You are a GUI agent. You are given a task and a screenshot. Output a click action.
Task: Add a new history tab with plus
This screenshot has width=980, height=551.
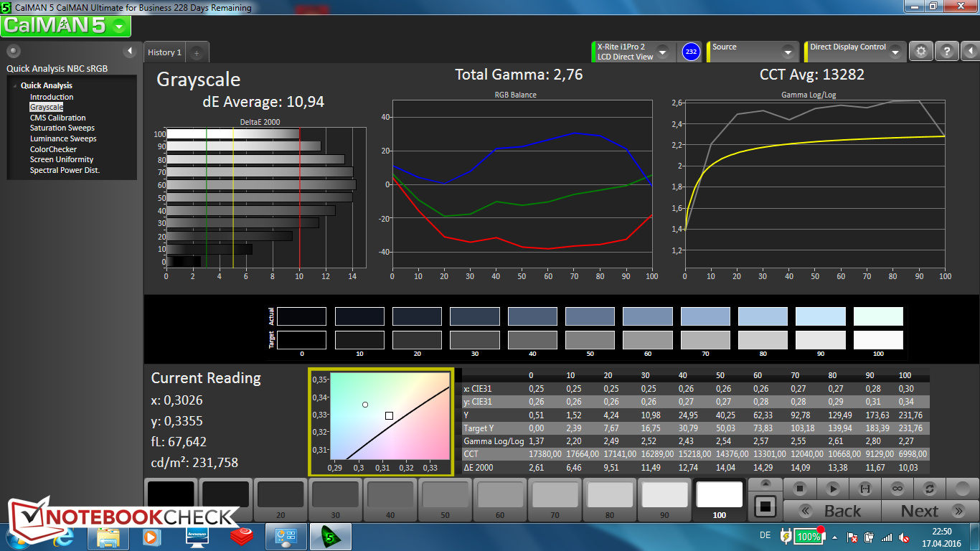tap(197, 52)
